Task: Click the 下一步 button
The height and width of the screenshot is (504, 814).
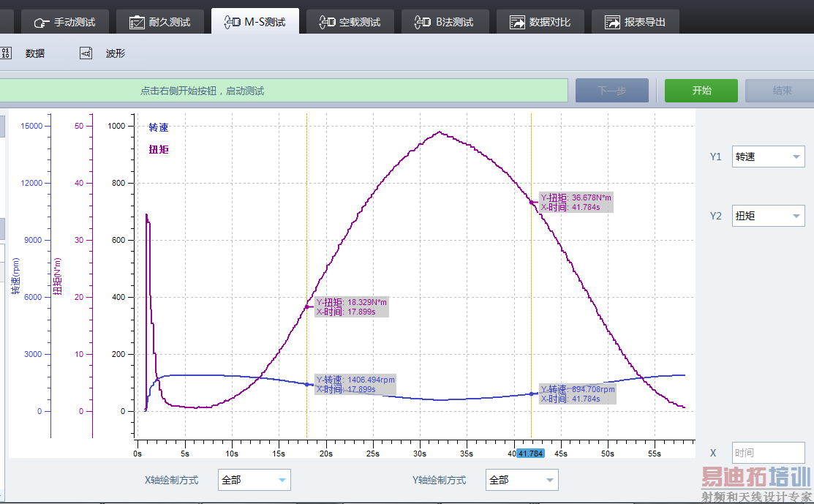Action: (612, 90)
